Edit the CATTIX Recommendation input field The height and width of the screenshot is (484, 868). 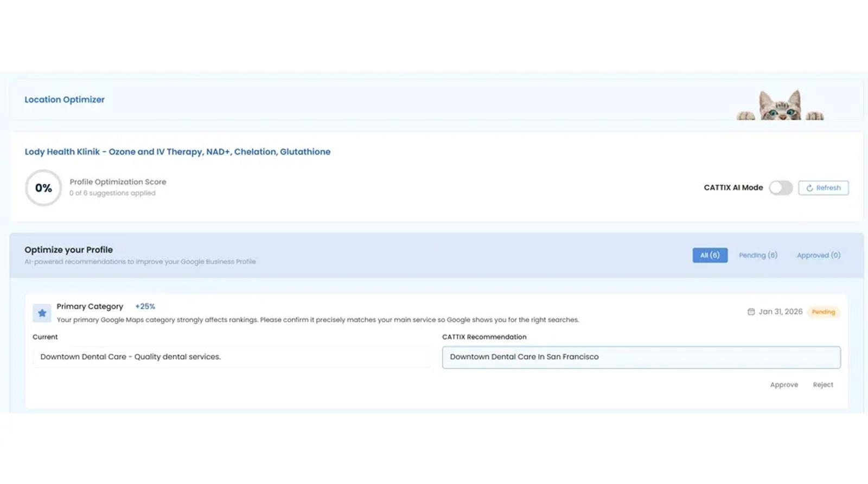coord(641,357)
